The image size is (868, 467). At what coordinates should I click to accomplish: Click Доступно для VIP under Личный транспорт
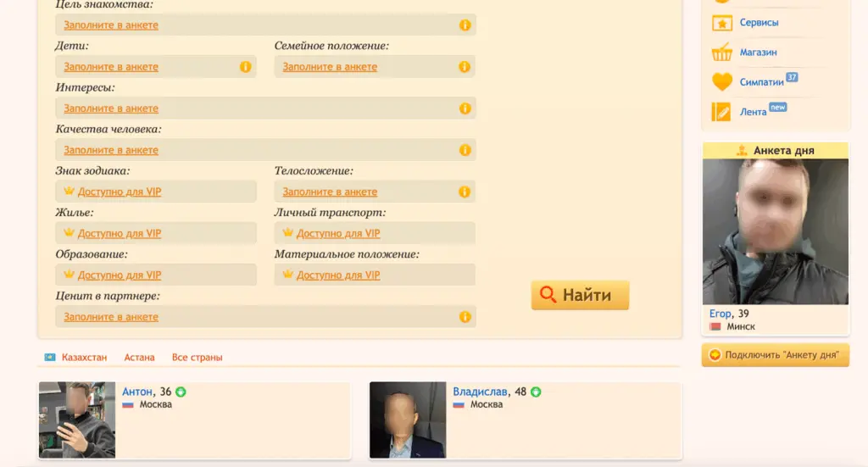pos(337,233)
